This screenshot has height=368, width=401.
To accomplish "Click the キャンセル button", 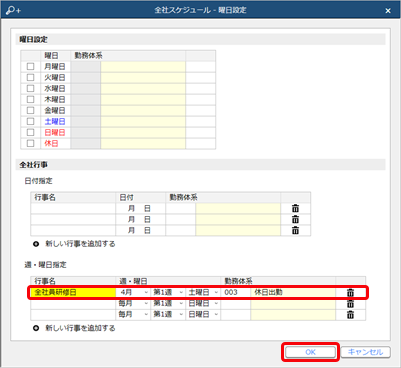I will (365, 352).
